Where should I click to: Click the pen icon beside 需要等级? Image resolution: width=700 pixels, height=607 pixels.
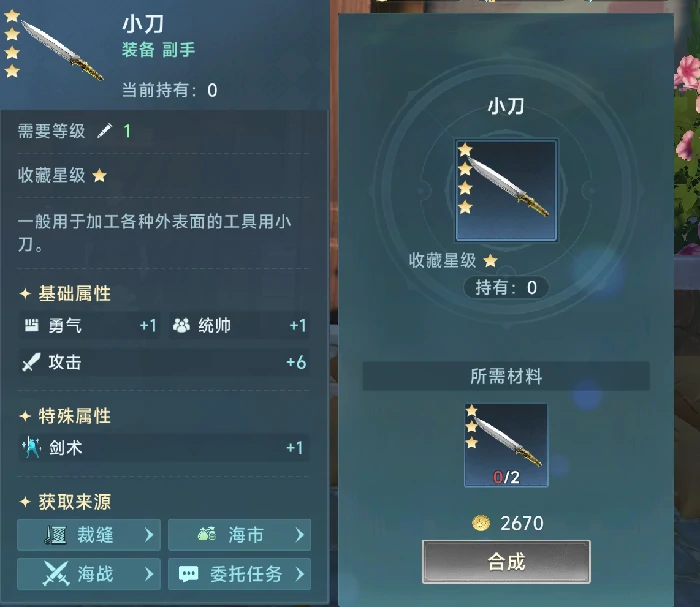click(x=105, y=131)
